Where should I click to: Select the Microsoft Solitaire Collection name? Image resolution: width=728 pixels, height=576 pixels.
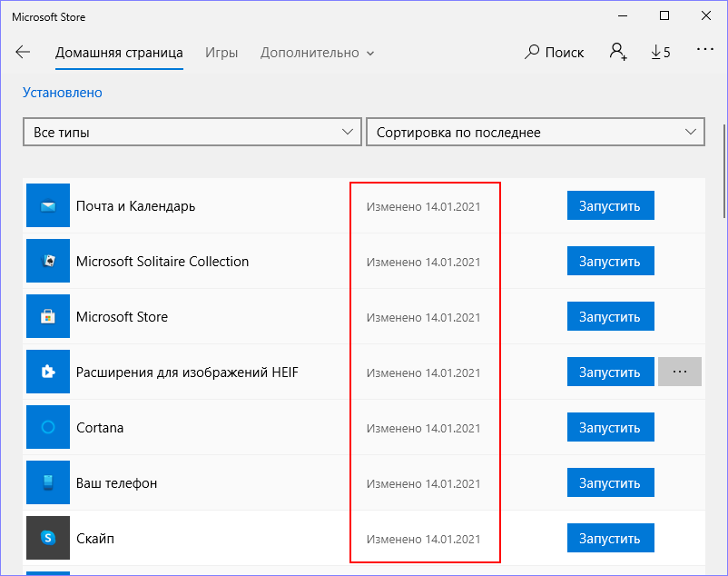point(162,261)
